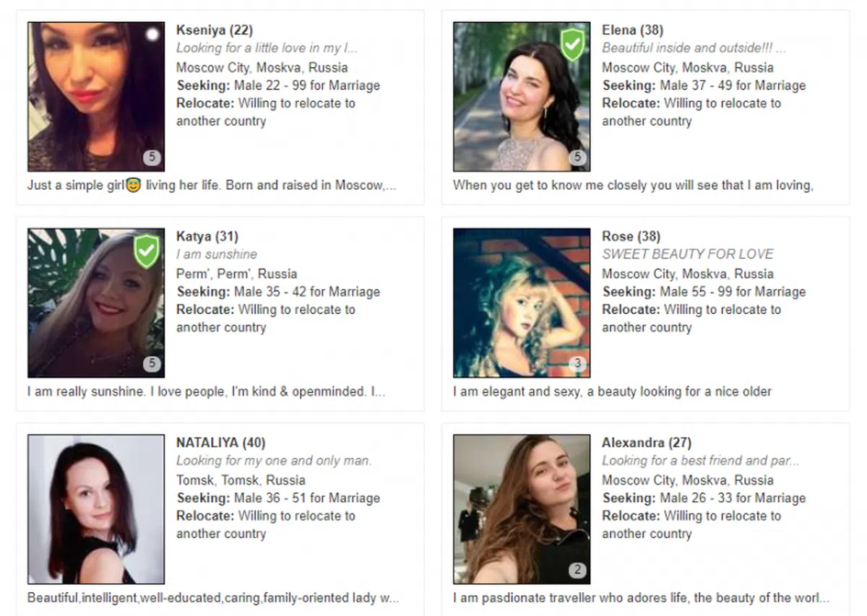Open the Elena (38) profile name link

coord(632,30)
